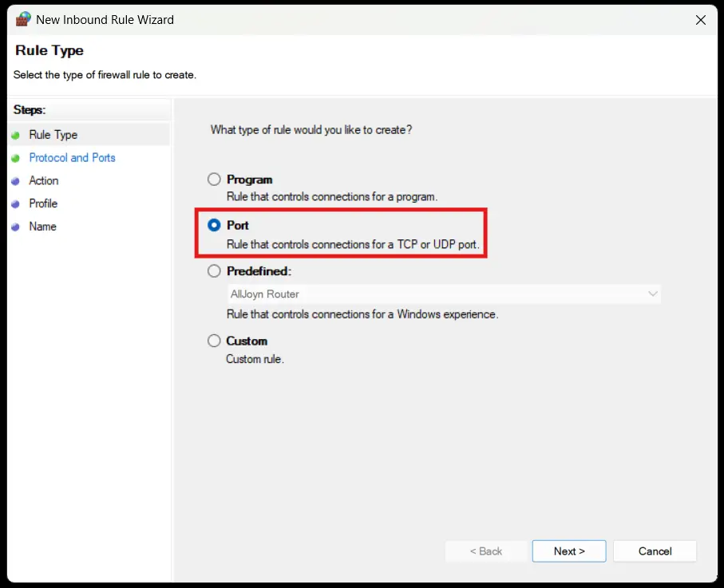This screenshot has height=588, width=724.
Task: Jump to the Protocol and Ports step
Action: (72, 157)
